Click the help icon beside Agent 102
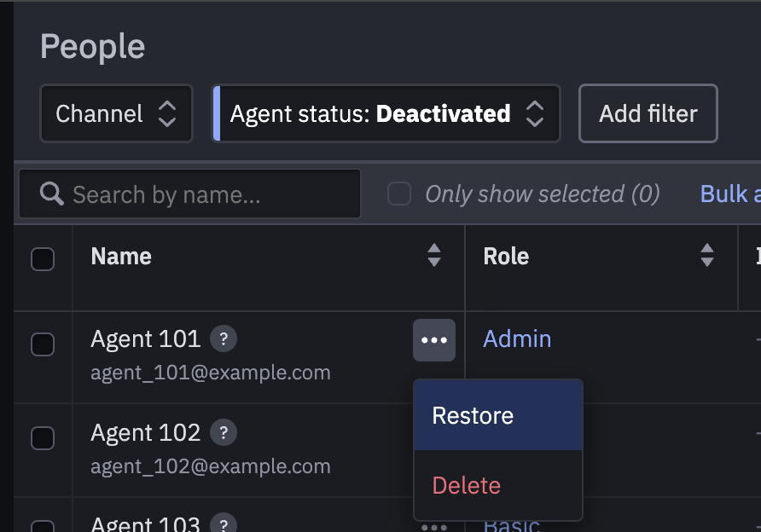 (x=224, y=432)
